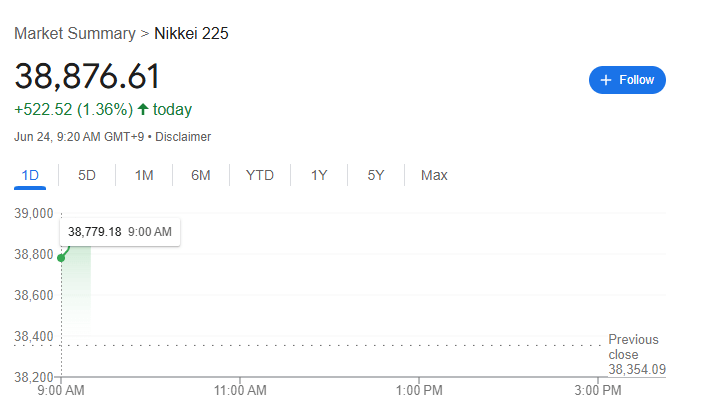The width and height of the screenshot is (704, 418).
Task: Select the Max range tab
Action: point(434,175)
